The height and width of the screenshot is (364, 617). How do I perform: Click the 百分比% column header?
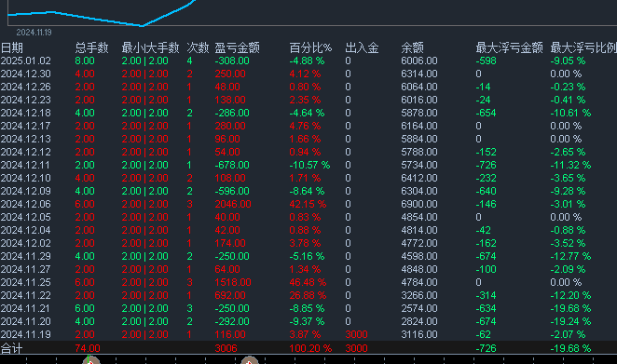tap(310, 48)
